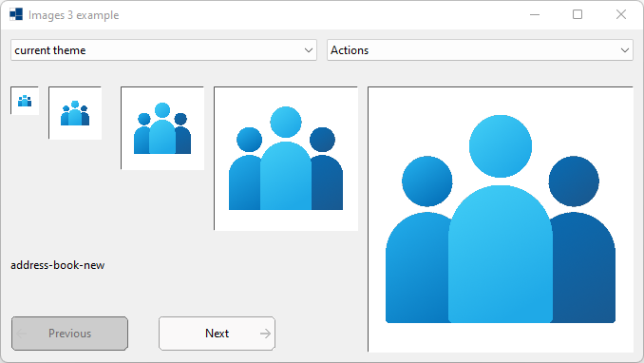Go to the Next image
This screenshot has height=363, width=644.
(x=217, y=334)
